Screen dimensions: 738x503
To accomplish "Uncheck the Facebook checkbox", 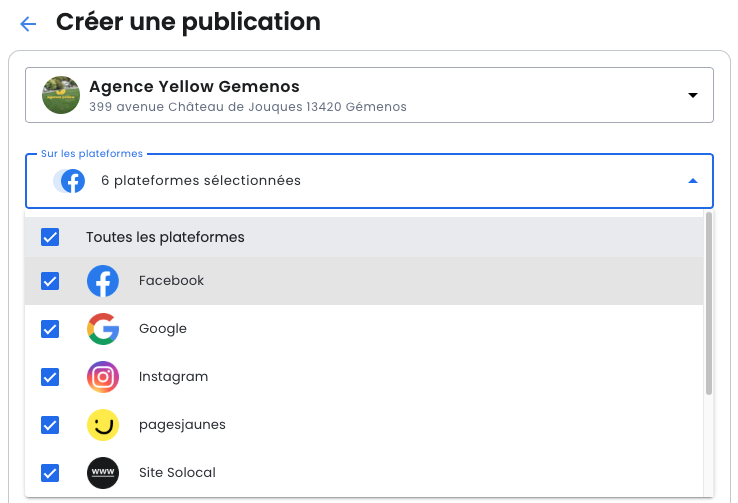I will coord(50,281).
